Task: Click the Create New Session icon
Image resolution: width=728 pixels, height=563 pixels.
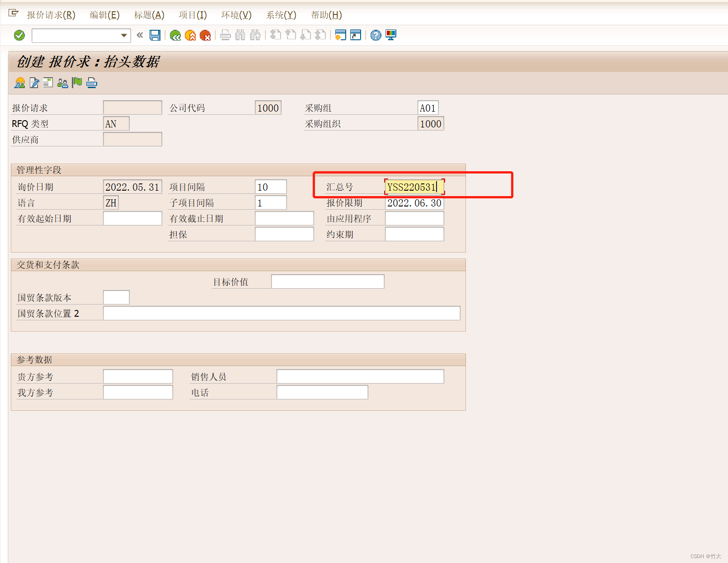Action: click(x=340, y=35)
